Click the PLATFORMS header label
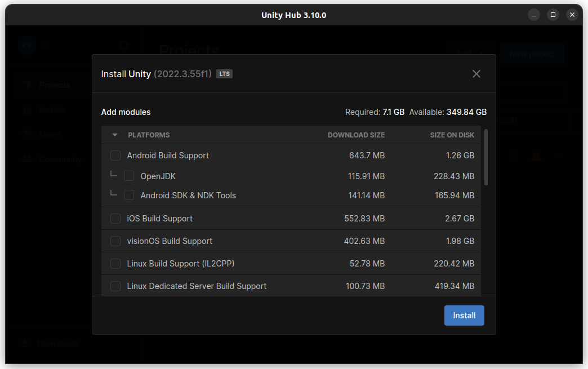588x369 pixels. [149, 135]
